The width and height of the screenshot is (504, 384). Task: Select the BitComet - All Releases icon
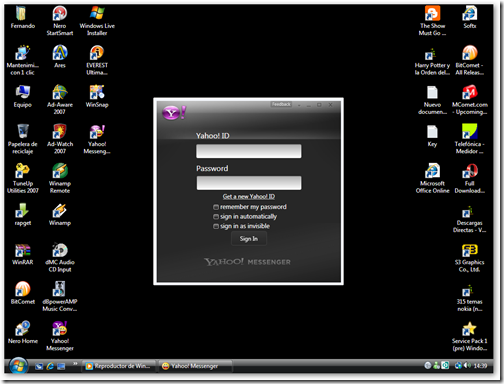coord(469,60)
